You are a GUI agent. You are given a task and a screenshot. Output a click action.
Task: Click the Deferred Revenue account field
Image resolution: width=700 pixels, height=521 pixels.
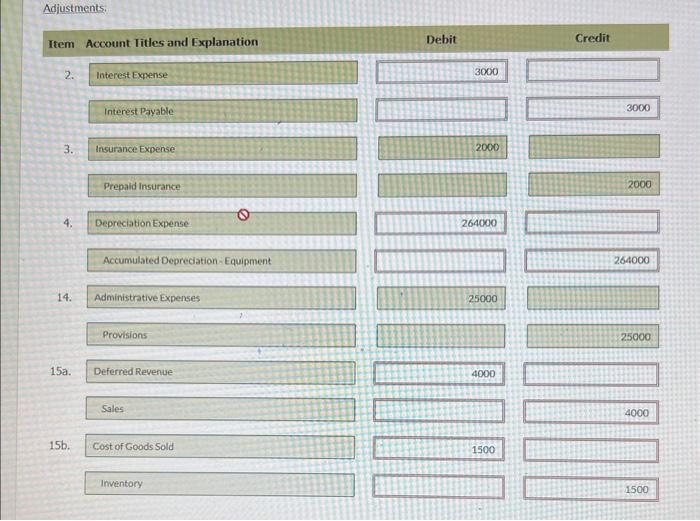coord(221,372)
